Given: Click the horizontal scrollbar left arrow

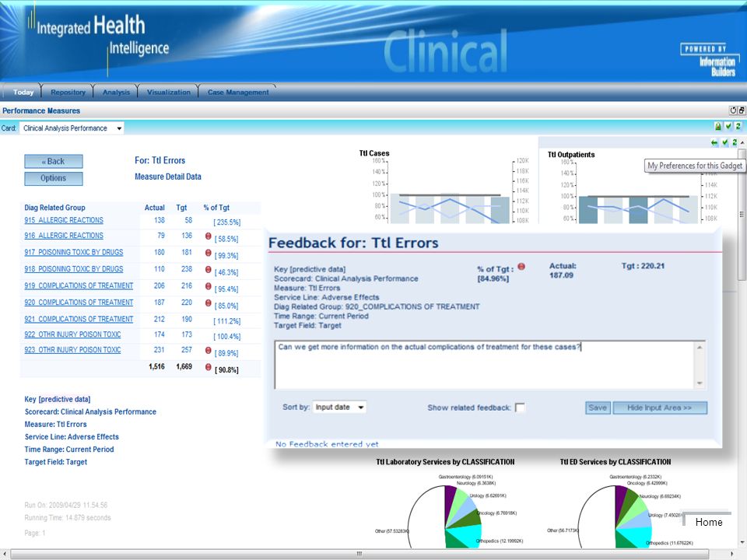Looking at the screenshot, I should (5, 554).
